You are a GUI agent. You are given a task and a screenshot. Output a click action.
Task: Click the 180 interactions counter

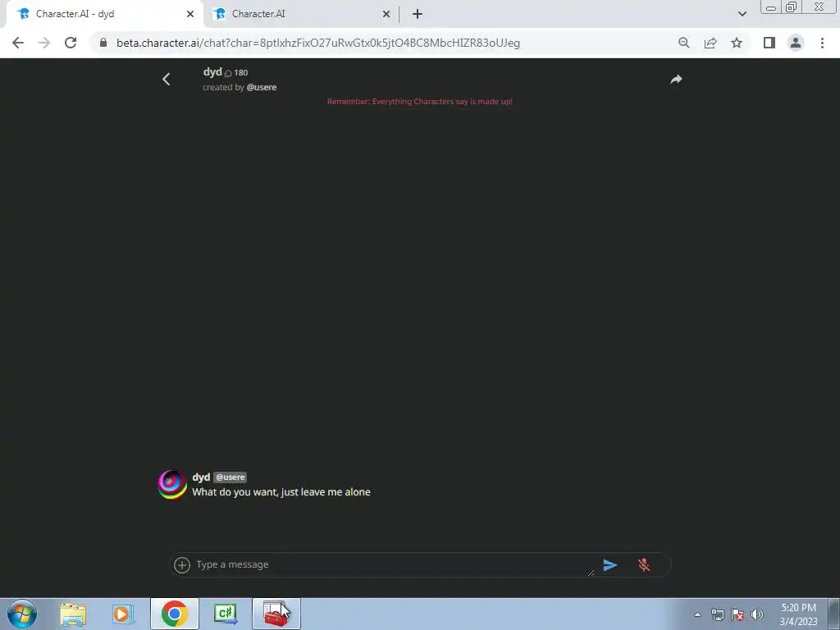click(x=235, y=73)
